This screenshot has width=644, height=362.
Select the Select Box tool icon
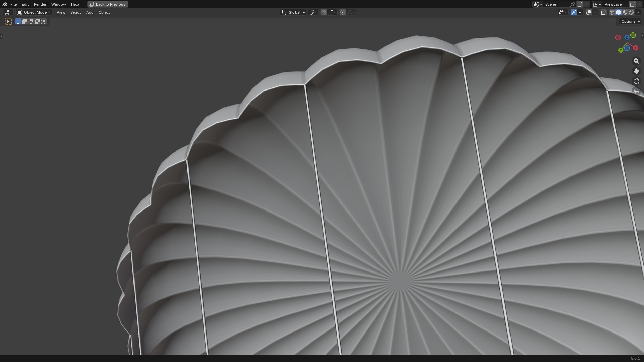coord(8,21)
